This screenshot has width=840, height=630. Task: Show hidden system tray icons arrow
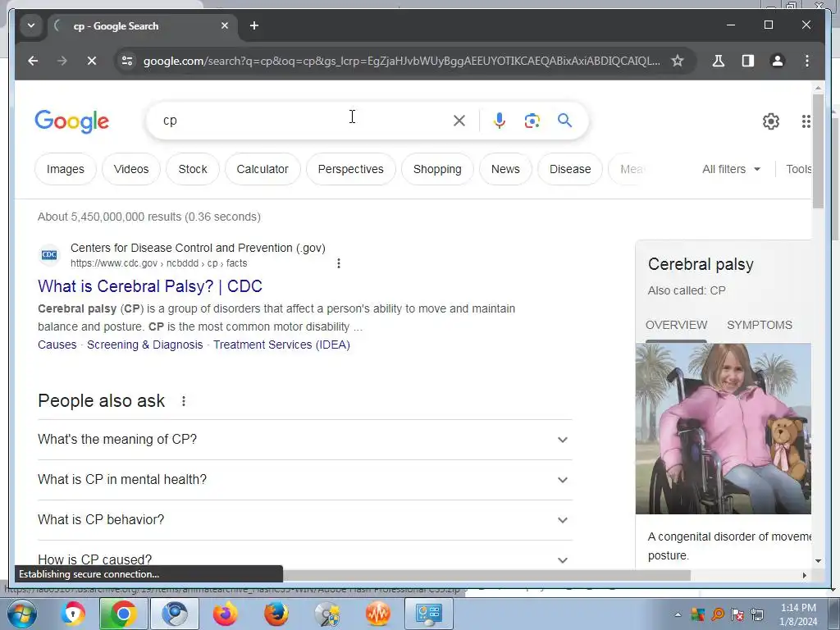[678, 614]
